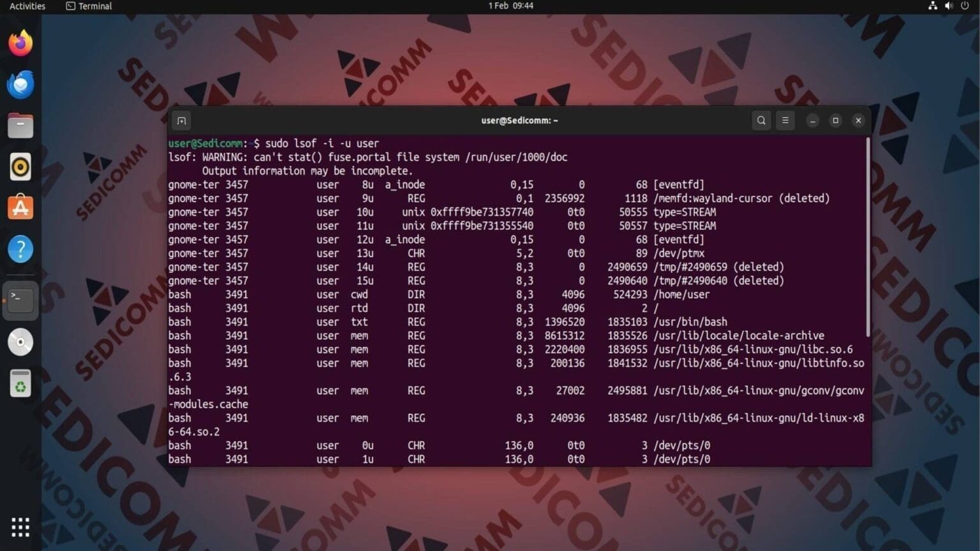Open the system status menu via the network icon

point(932,6)
